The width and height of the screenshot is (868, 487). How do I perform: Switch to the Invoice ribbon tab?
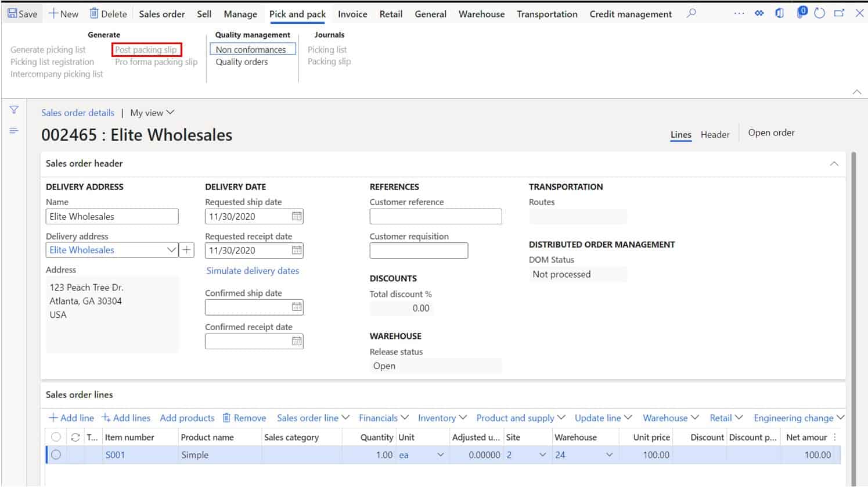(x=352, y=14)
